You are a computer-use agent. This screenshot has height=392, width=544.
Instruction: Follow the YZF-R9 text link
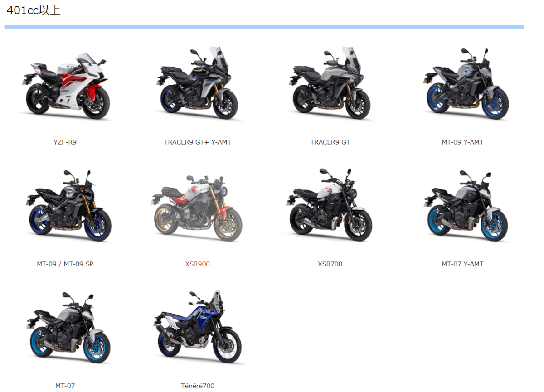[65, 142]
